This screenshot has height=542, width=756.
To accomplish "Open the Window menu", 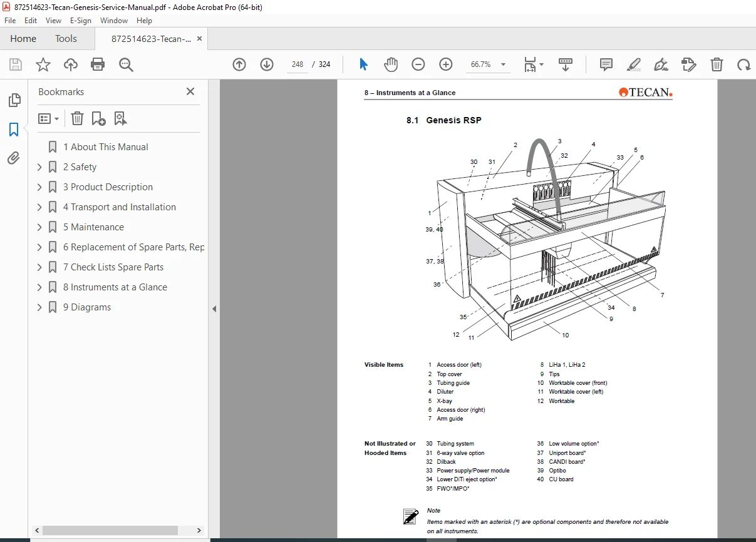I will [x=114, y=21].
